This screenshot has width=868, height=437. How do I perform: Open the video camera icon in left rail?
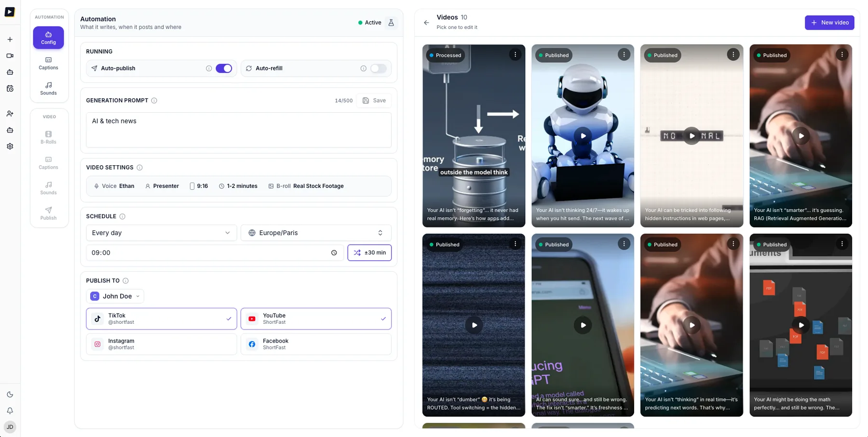pos(10,56)
